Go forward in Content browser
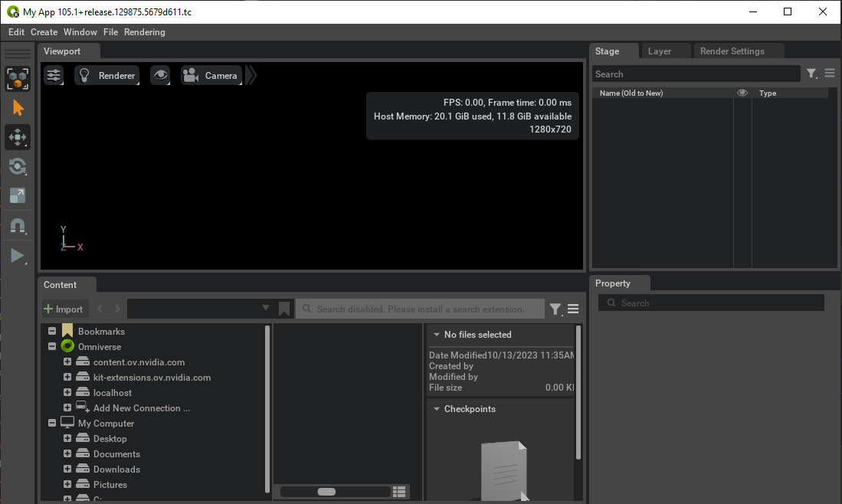 117,309
